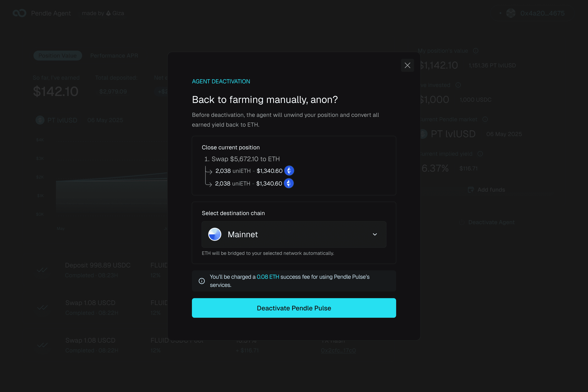Click position's value info icon
Image resolution: width=588 pixels, height=392 pixels.
coord(476,51)
